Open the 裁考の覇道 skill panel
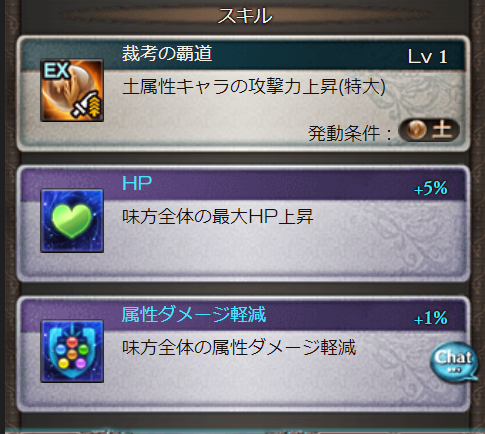The width and height of the screenshot is (485, 434). [243, 94]
